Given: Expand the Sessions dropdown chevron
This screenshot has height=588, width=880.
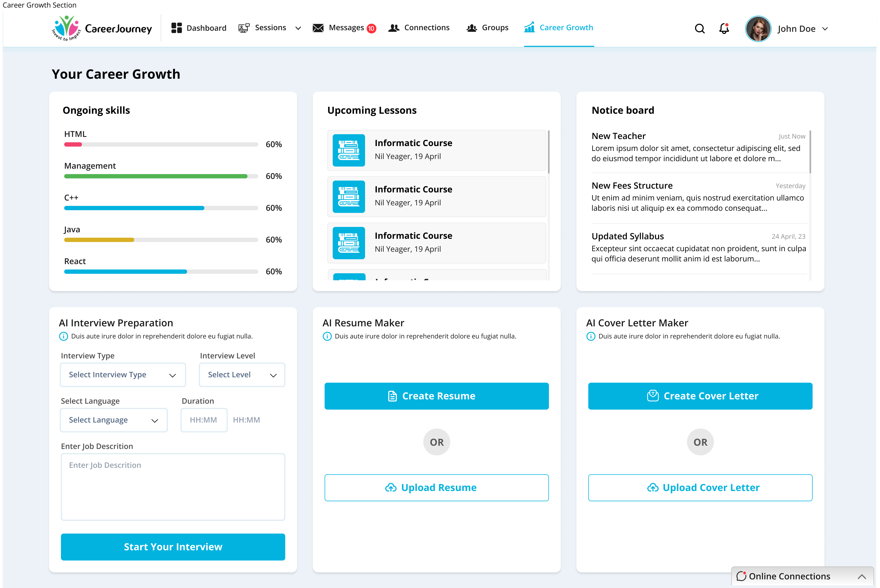Looking at the screenshot, I should pyautogui.click(x=298, y=28).
